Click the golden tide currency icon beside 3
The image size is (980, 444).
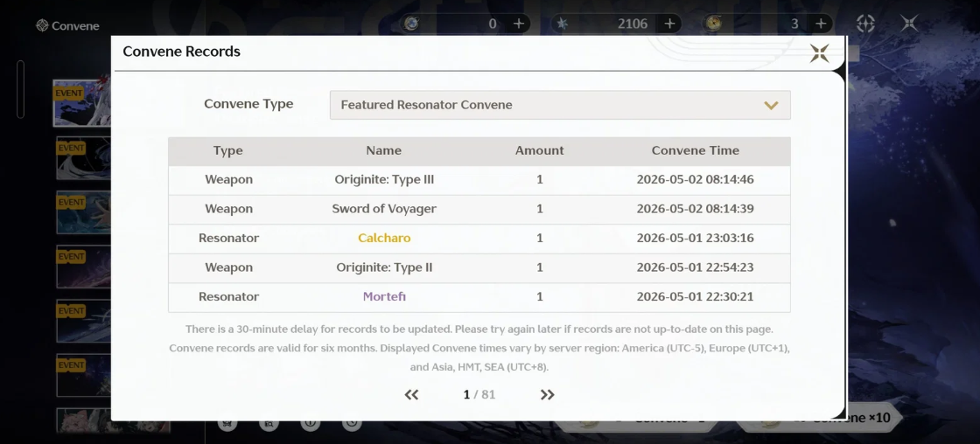713,24
